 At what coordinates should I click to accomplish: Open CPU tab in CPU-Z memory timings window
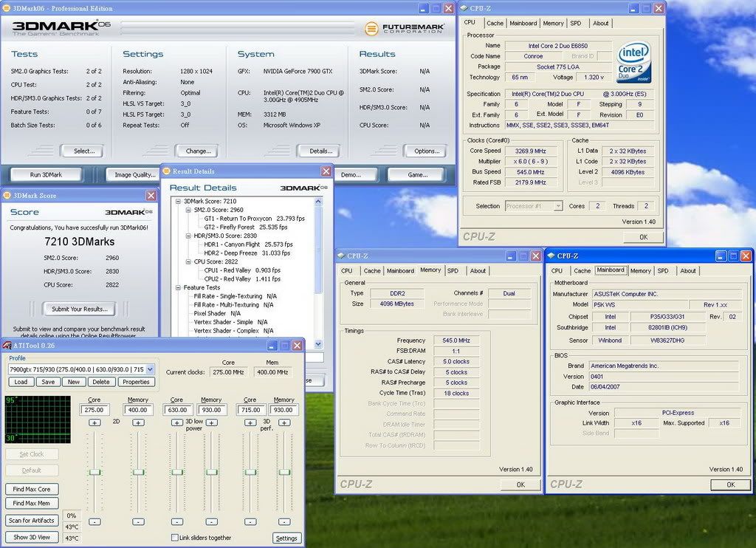347,271
